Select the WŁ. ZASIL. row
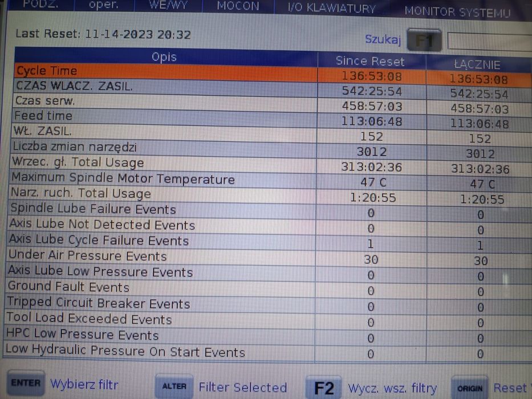 pyautogui.click(x=271, y=134)
